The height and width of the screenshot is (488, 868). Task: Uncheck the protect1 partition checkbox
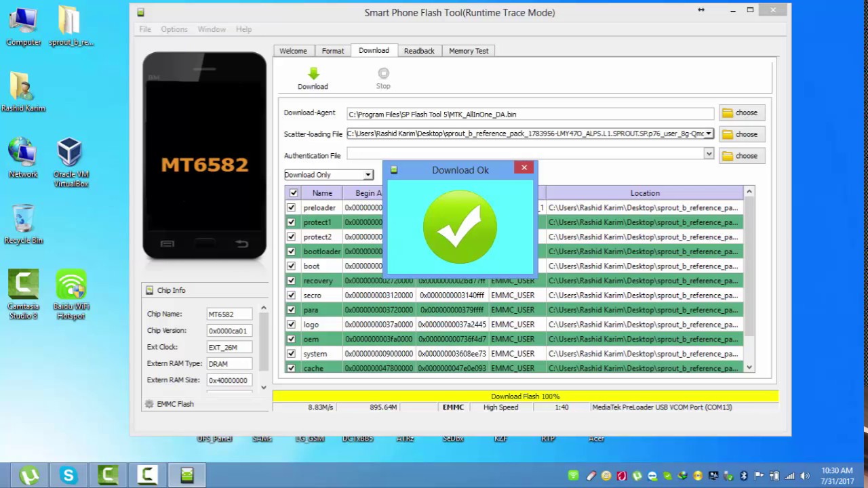point(292,222)
